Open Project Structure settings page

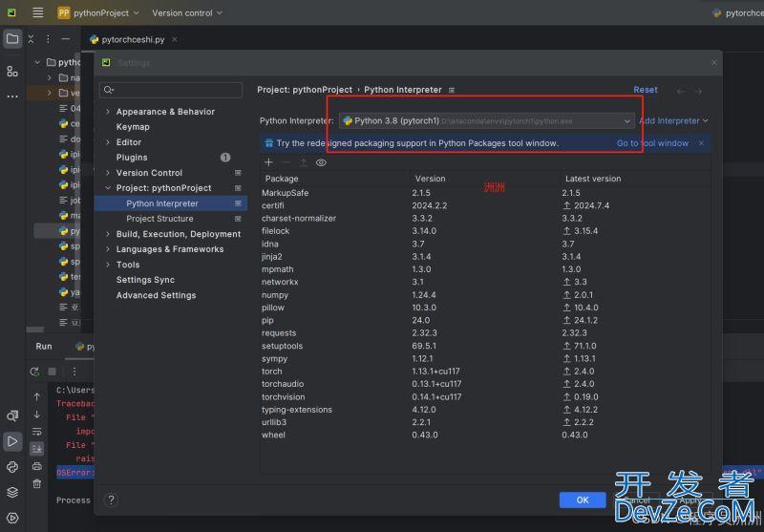(x=159, y=219)
